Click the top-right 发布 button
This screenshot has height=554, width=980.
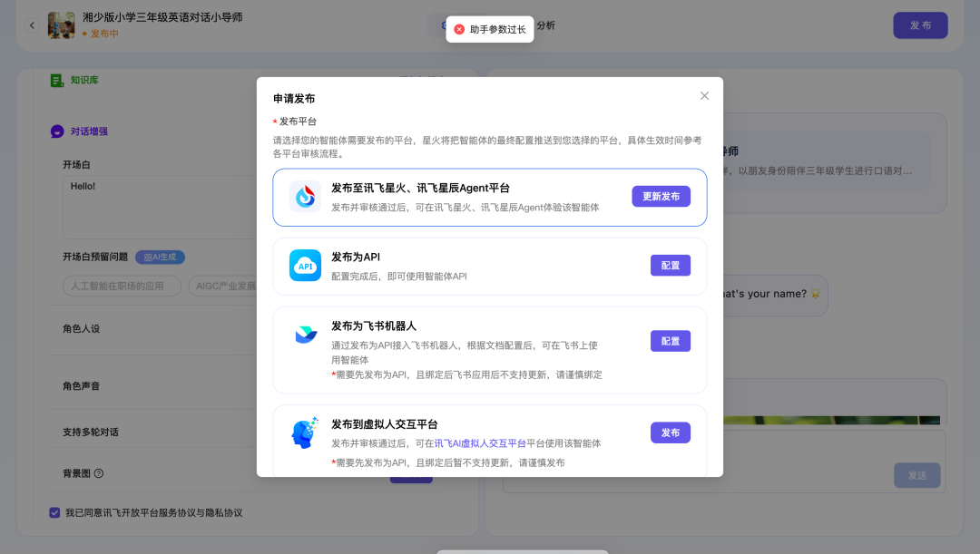[x=920, y=25]
